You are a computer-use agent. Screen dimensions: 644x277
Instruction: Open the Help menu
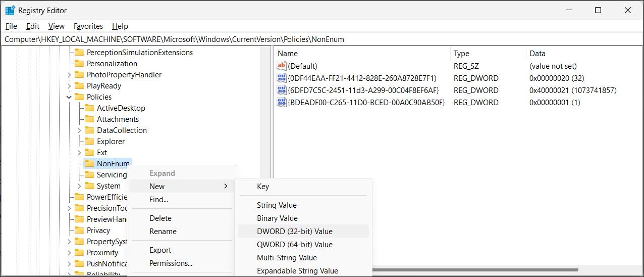[x=120, y=26]
